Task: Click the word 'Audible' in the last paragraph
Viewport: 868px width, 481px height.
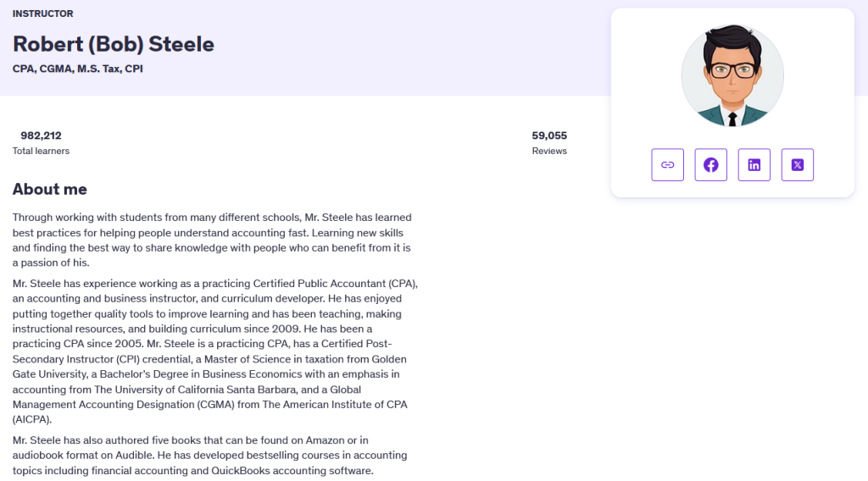Action: click(134, 456)
